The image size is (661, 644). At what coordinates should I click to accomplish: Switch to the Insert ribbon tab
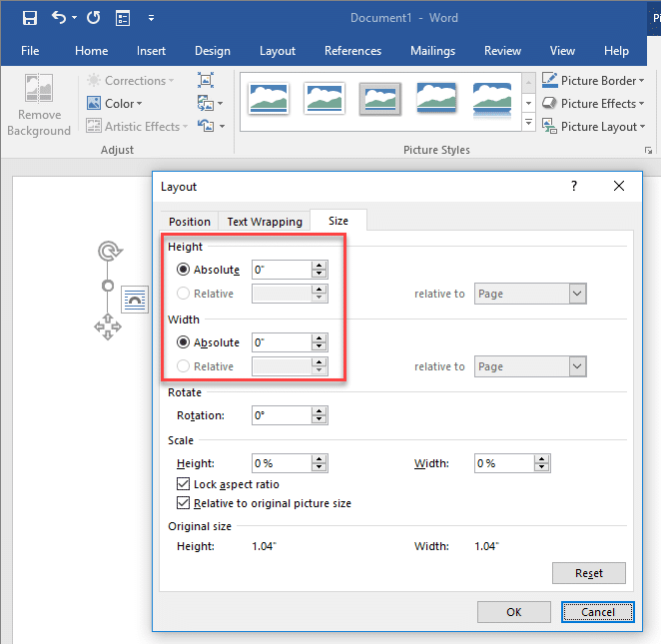click(x=151, y=51)
